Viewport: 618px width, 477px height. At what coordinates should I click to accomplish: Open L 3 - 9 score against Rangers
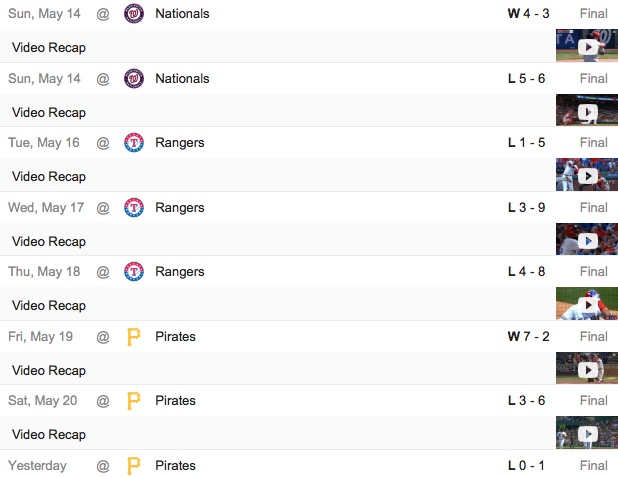click(x=526, y=208)
